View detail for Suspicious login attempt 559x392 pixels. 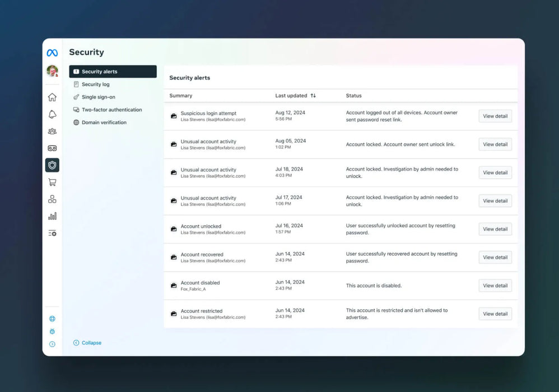pos(495,116)
